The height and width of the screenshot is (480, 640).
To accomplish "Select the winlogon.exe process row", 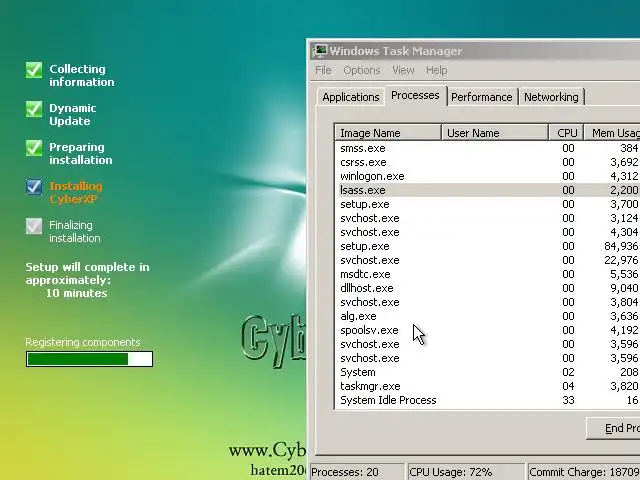I will [x=488, y=176].
